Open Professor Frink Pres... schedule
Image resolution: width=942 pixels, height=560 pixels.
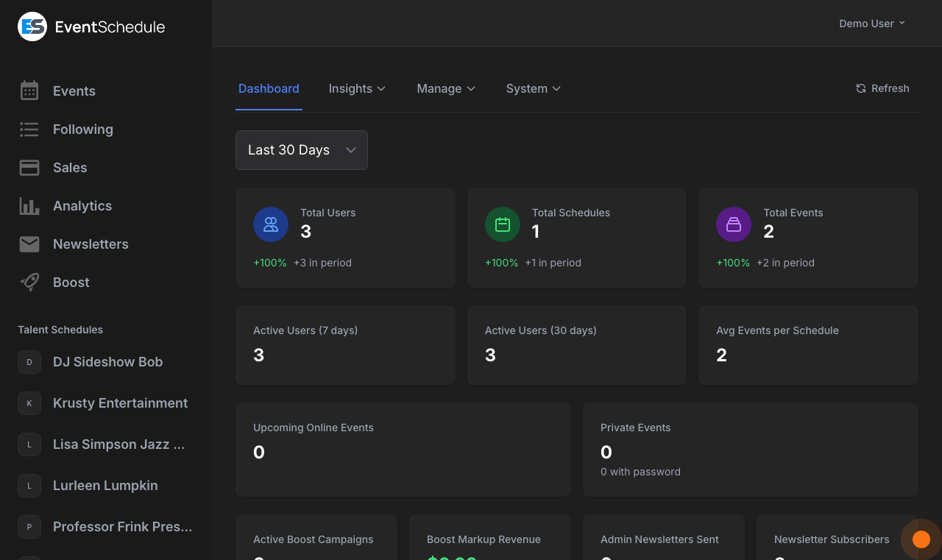click(122, 527)
